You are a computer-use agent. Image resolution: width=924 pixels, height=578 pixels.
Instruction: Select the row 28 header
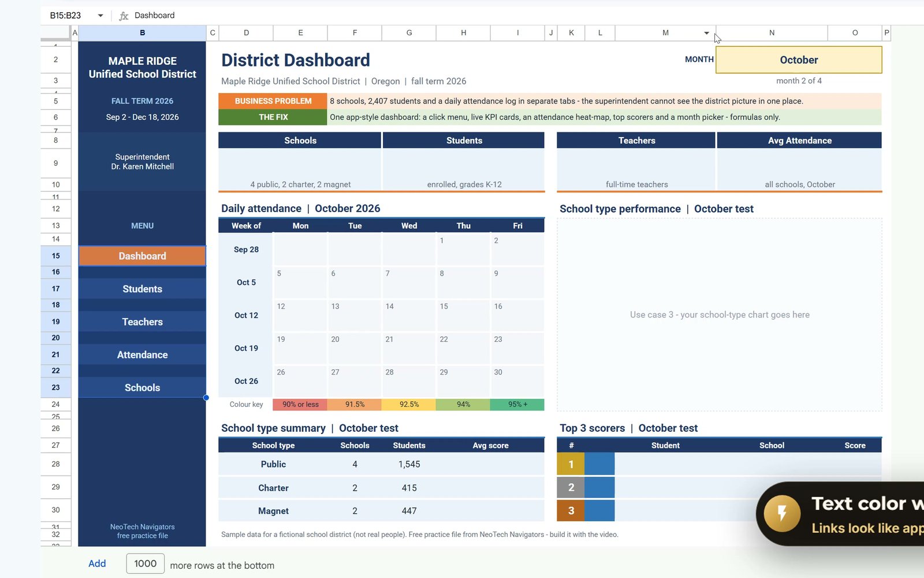[55, 464]
